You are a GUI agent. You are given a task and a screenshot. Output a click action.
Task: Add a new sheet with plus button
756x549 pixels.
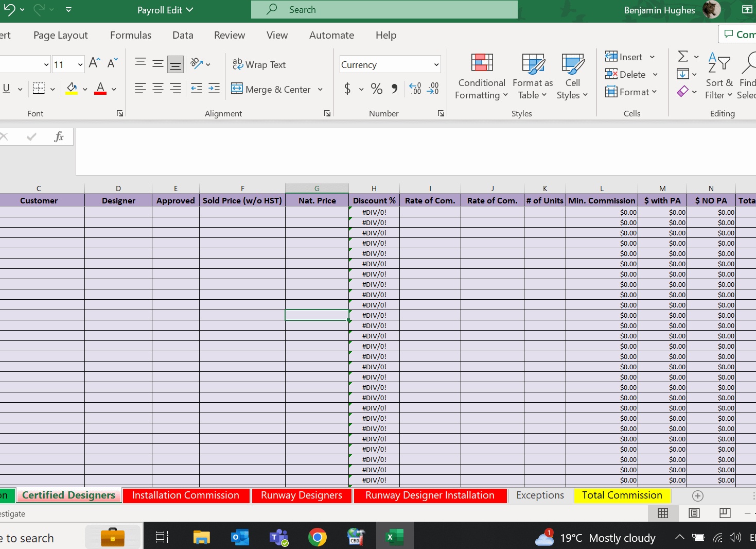[x=698, y=496]
